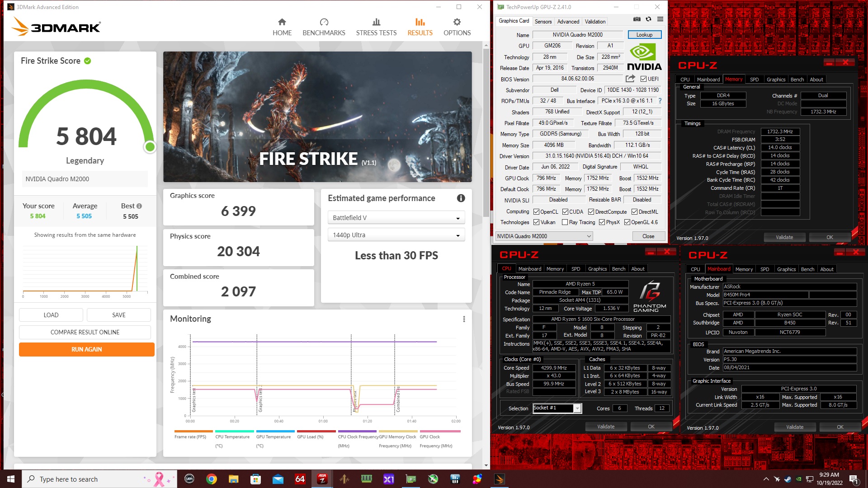This screenshot has width=868, height=488.
Task: Switch to the Advanced tab in GPU-Z
Action: click(x=568, y=22)
